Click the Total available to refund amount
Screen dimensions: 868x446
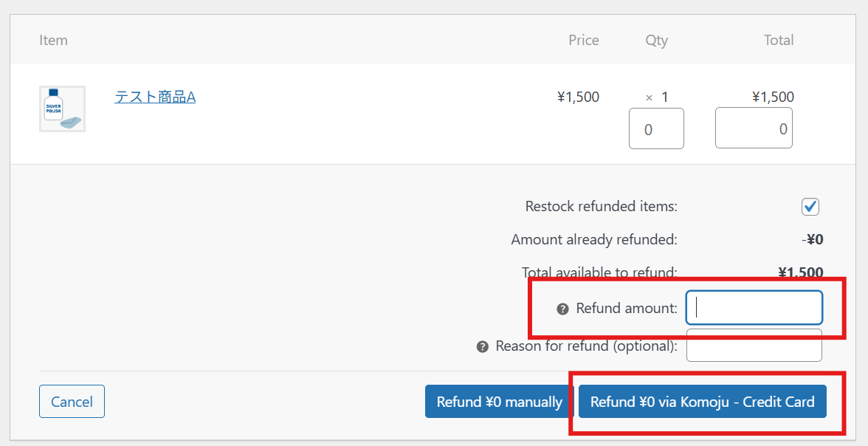click(x=801, y=272)
